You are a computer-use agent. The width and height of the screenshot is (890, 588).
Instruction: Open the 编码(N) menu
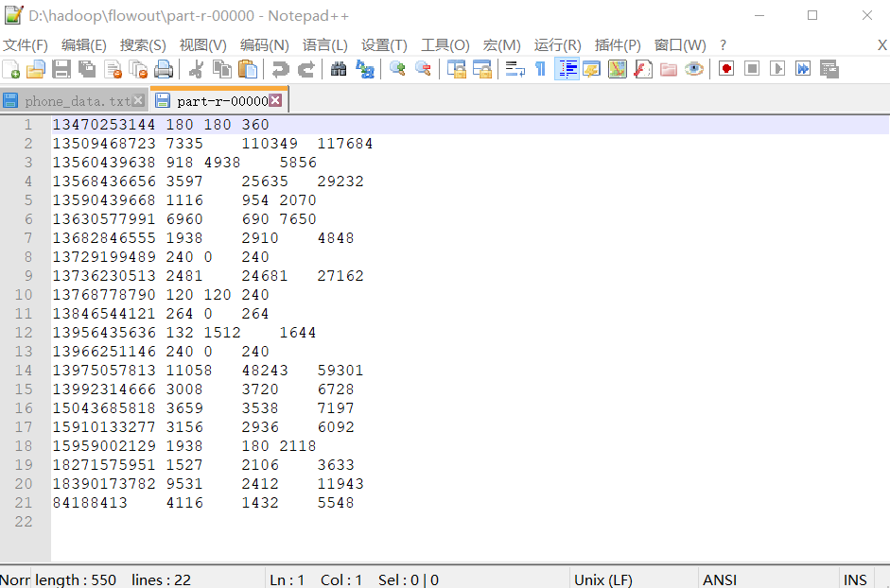(265, 44)
